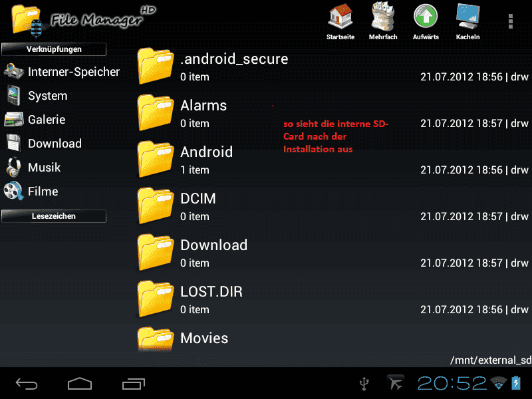532x399 pixels.
Task: Tap the battery charging indicator
Action: point(516,383)
